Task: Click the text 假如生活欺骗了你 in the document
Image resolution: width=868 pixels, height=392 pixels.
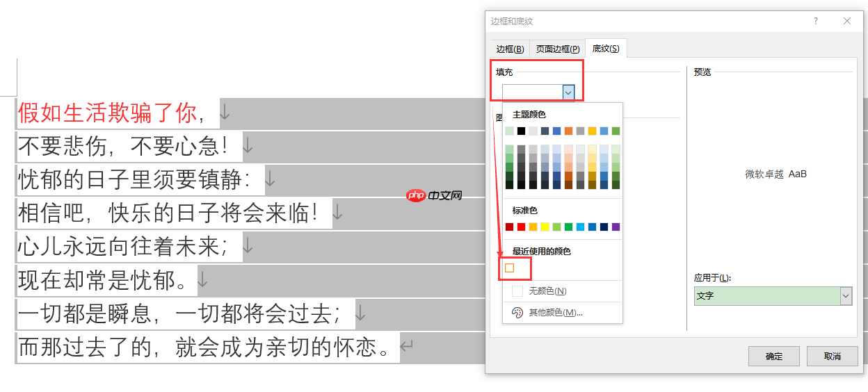Action: click(108, 113)
